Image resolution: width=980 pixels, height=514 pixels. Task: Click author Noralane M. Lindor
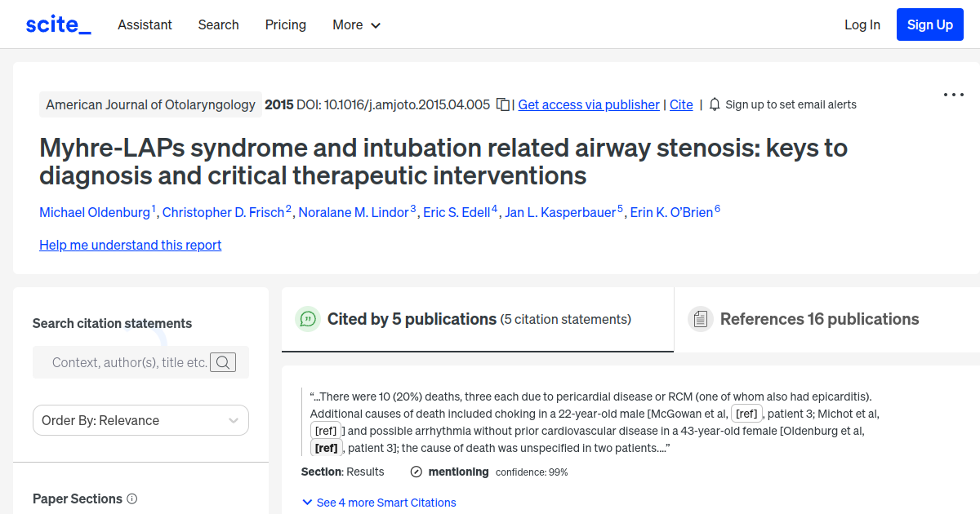point(354,212)
